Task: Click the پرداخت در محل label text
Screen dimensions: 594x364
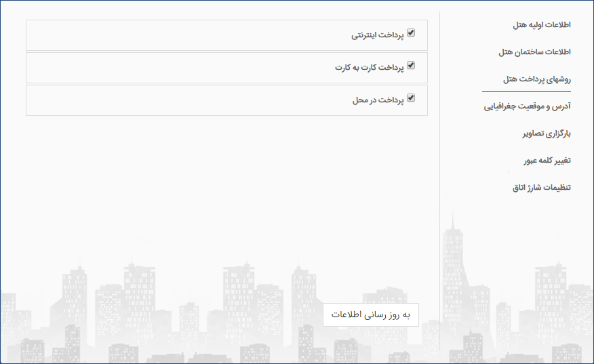Action: [378, 100]
